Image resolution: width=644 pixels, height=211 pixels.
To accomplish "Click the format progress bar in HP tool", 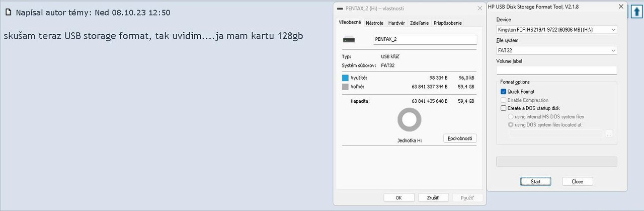I will tap(556, 162).
